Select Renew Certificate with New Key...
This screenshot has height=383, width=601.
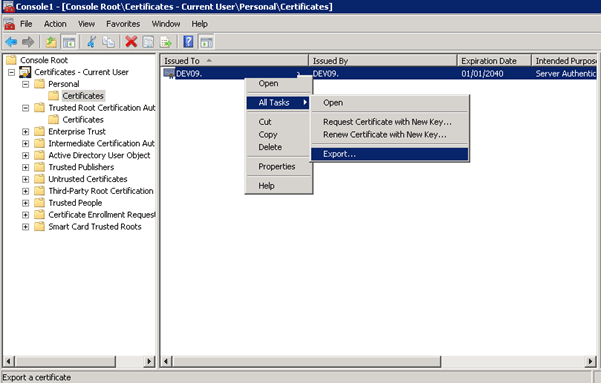tap(390, 135)
